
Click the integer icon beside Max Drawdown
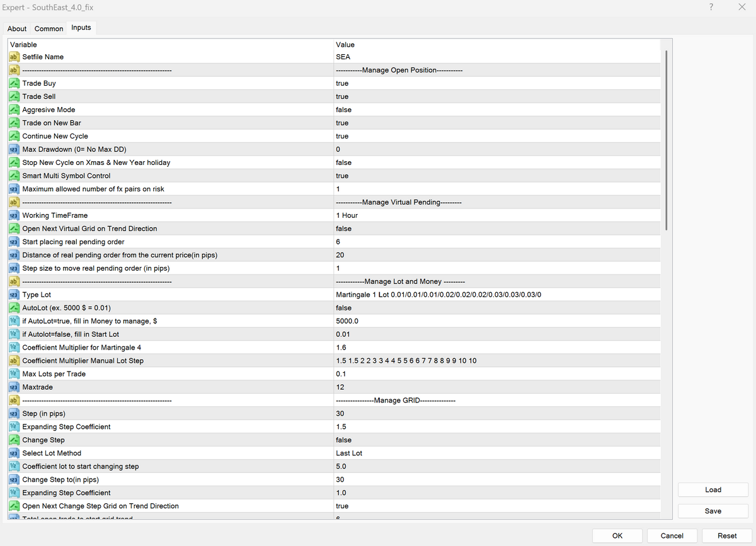[x=13, y=149]
